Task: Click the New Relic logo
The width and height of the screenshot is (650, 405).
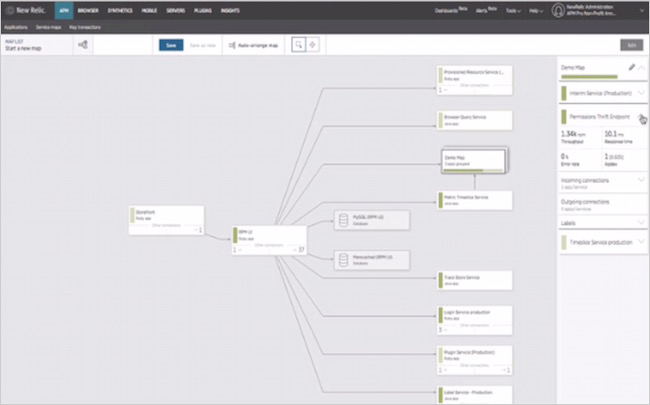Action: (26, 10)
